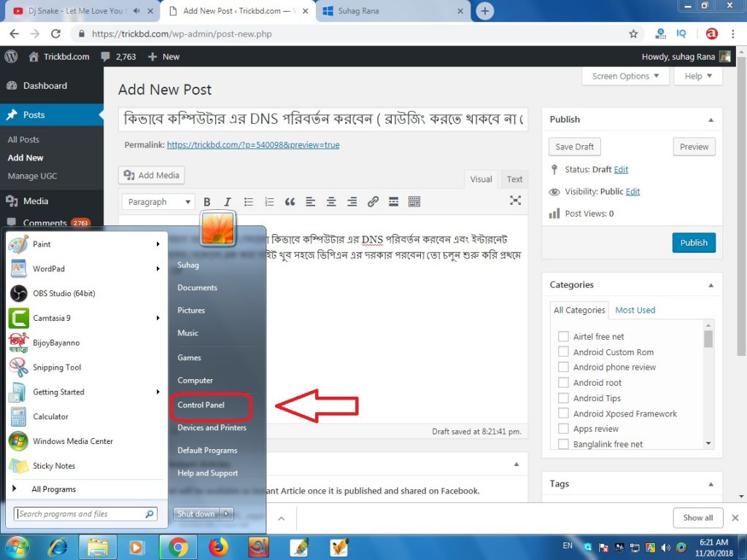Insert a numbered list

pyautogui.click(x=269, y=202)
